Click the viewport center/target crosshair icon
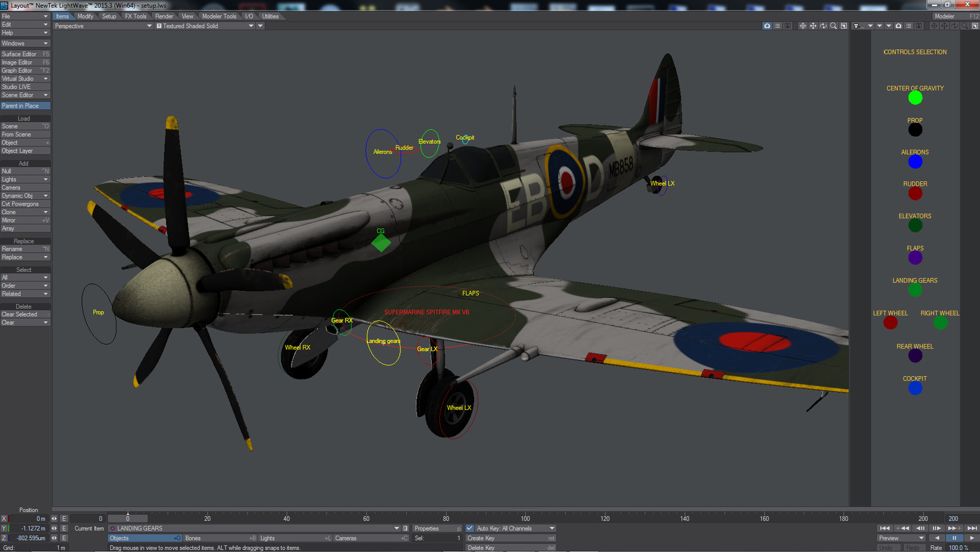This screenshot has width=980, height=552. click(802, 26)
